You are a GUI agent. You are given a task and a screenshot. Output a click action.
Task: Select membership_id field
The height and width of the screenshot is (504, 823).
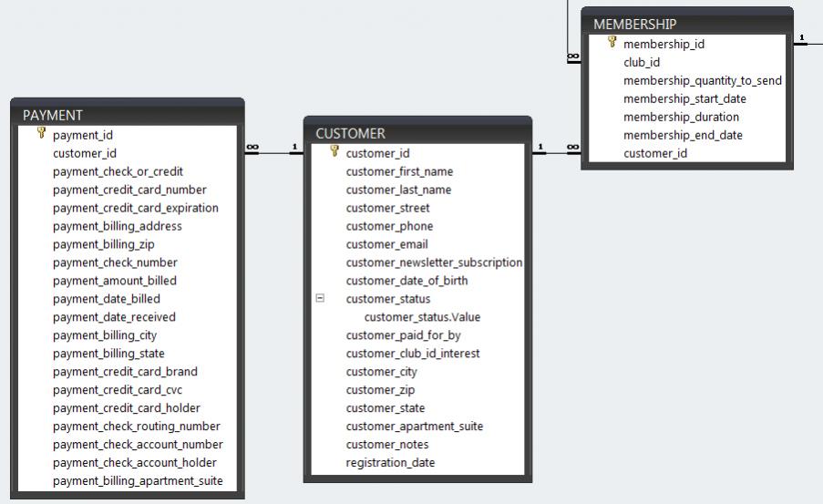click(x=664, y=44)
